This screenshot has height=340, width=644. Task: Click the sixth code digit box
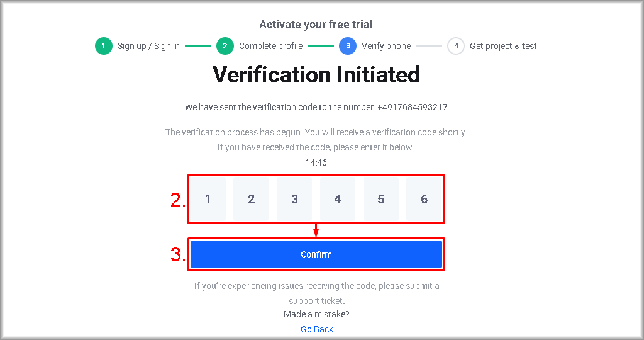424,199
